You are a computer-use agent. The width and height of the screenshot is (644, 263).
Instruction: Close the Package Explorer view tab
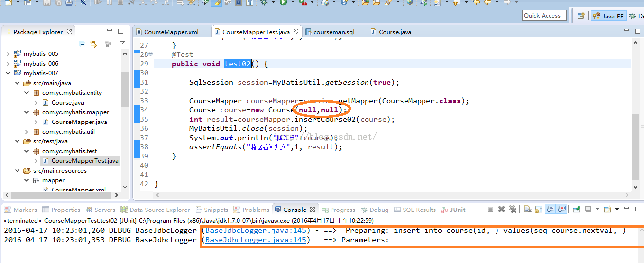[x=69, y=32]
